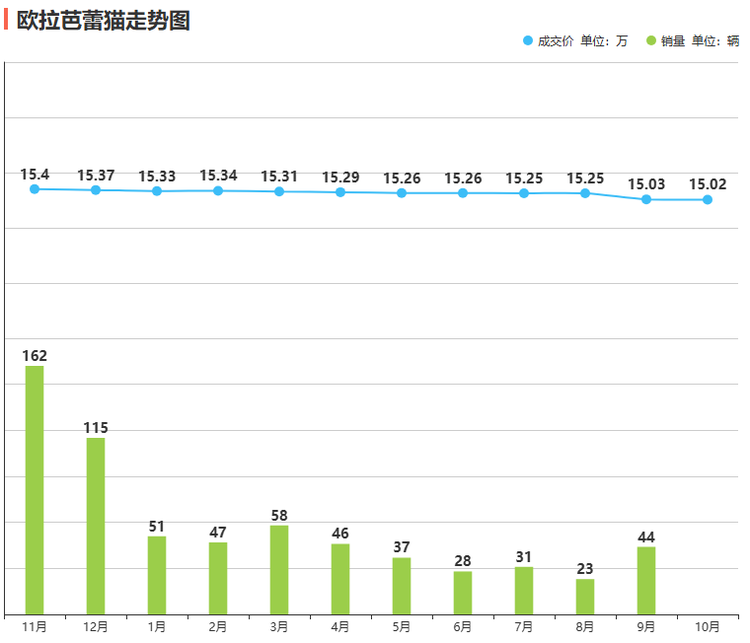
Task: Click the 欧拉芭蕾猫走势图 chart title
Action: 103,20
